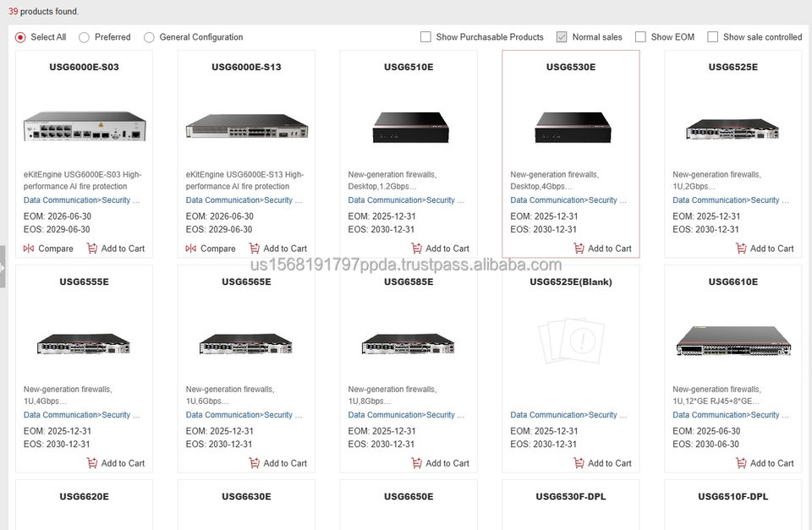Click 'eKitEngine USG6000E-S03 High-performance' description
812x530 pixels.
click(x=82, y=180)
